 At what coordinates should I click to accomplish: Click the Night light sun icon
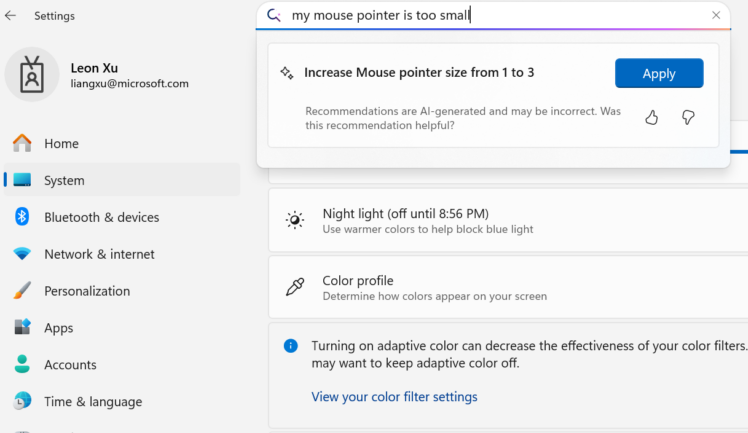[294, 221]
